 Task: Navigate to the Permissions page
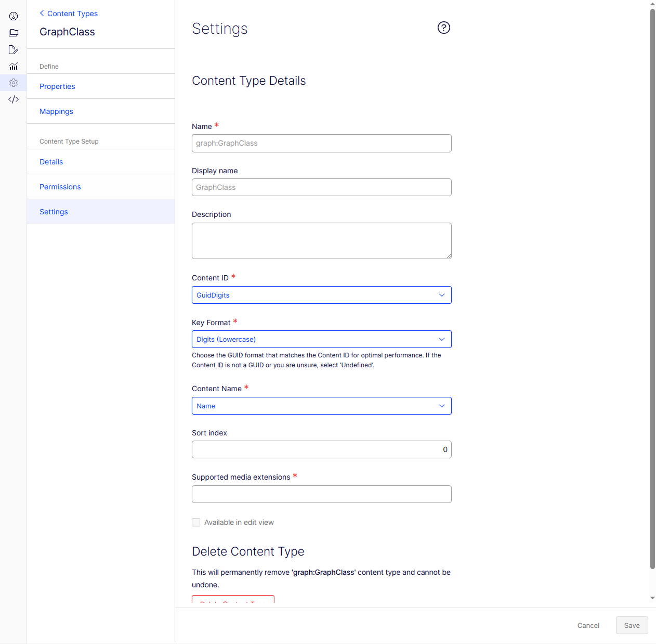pyautogui.click(x=60, y=187)
